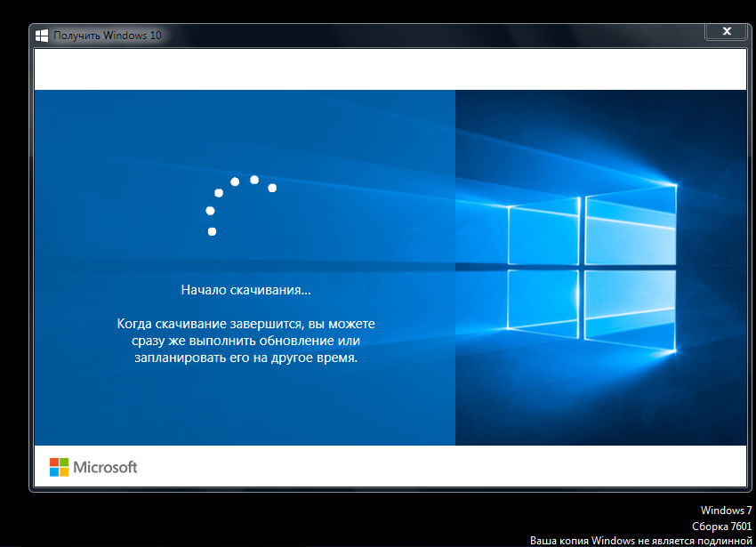The image size is (756, 547).
Task: Click the "Начало скачивания..." status text
Action: coord(245,290)
